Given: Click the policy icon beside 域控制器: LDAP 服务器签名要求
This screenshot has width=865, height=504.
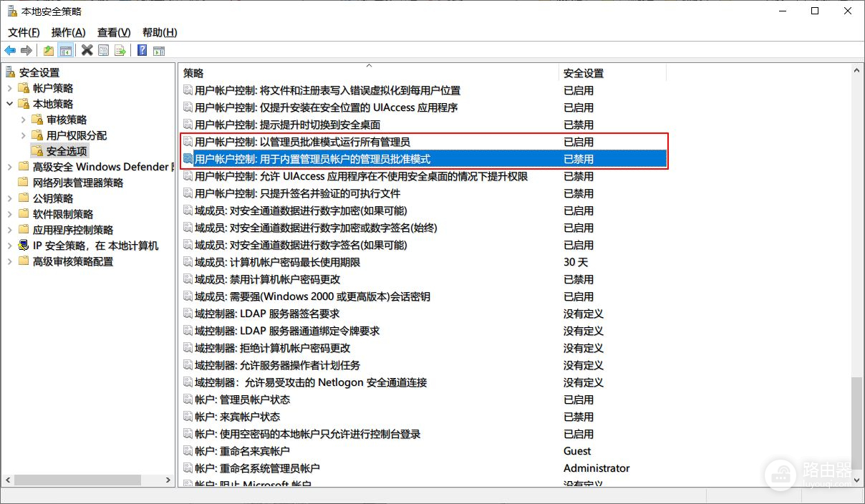Looking at the screenshot, I should tap(188, 314).
